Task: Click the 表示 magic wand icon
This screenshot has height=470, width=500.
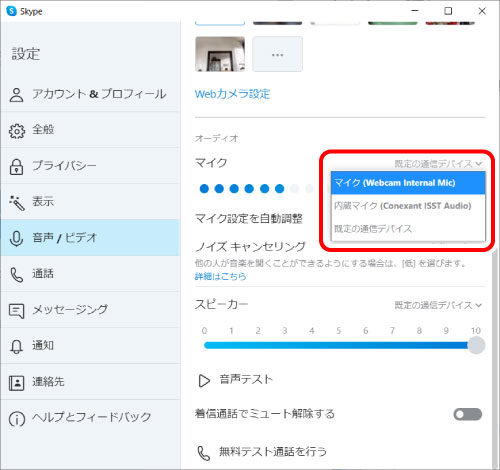Action: pos(17,203)
